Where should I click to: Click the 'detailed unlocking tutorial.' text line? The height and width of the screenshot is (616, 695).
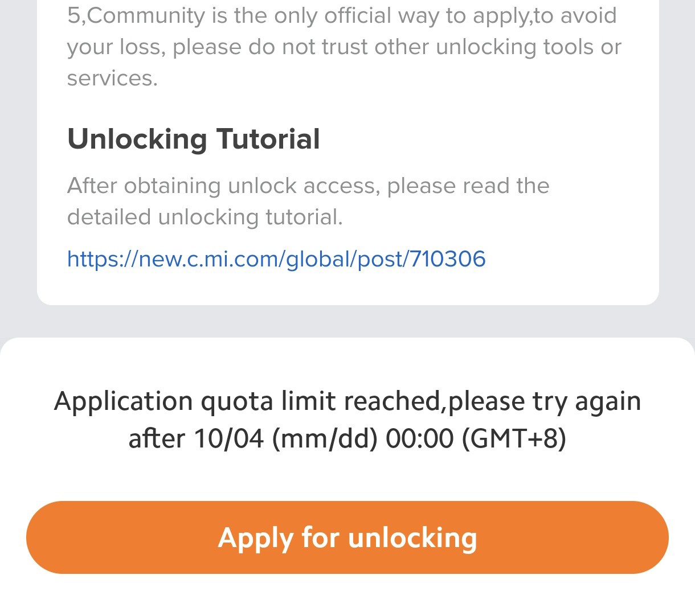point(205,217)
